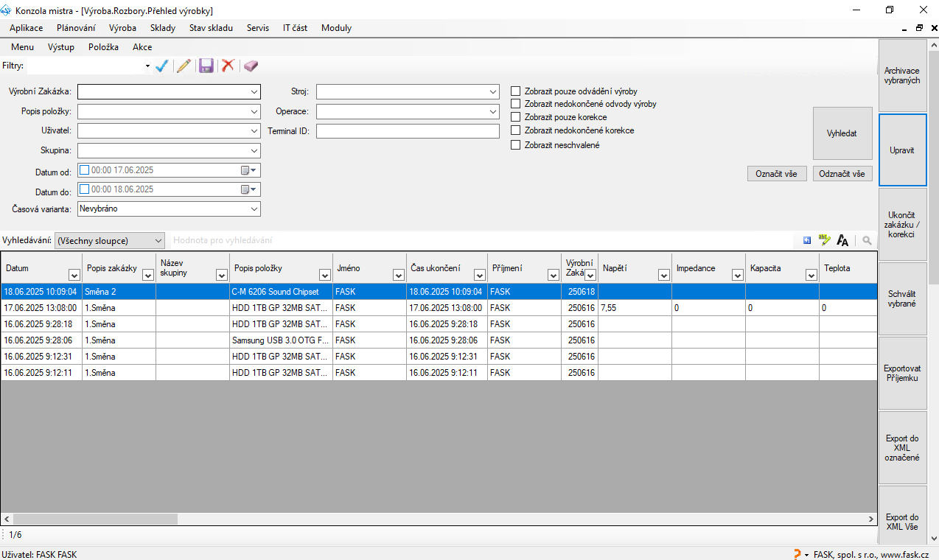Click the case-sensitivity font icon in the search bar
This screenshot has width=939, height=560.
click(842, 240)
